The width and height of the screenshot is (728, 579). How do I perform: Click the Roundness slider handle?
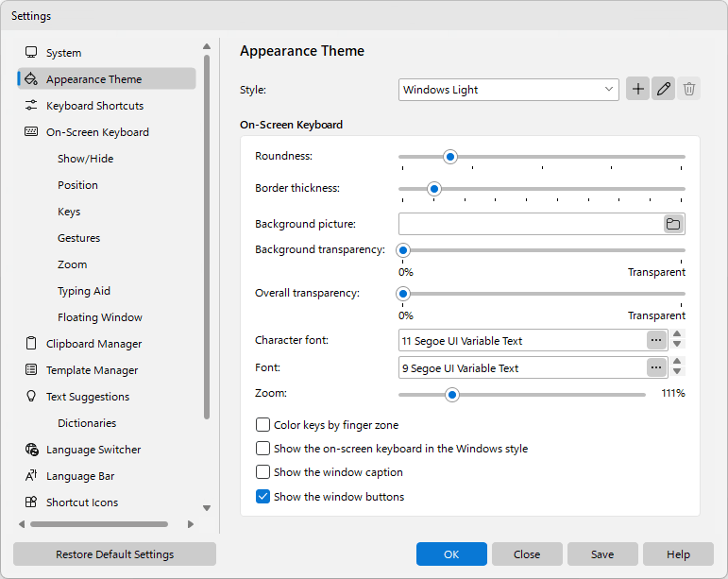pyautogui.click(x=449, y=157)
